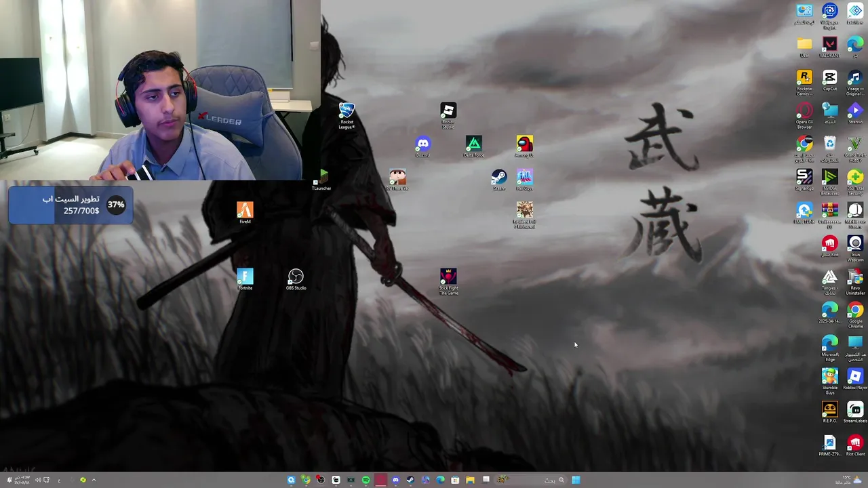Open the Iriun Webcam shortcut
Image resolution: width=868 pixels, height=488 pixels.
point(855,249)
